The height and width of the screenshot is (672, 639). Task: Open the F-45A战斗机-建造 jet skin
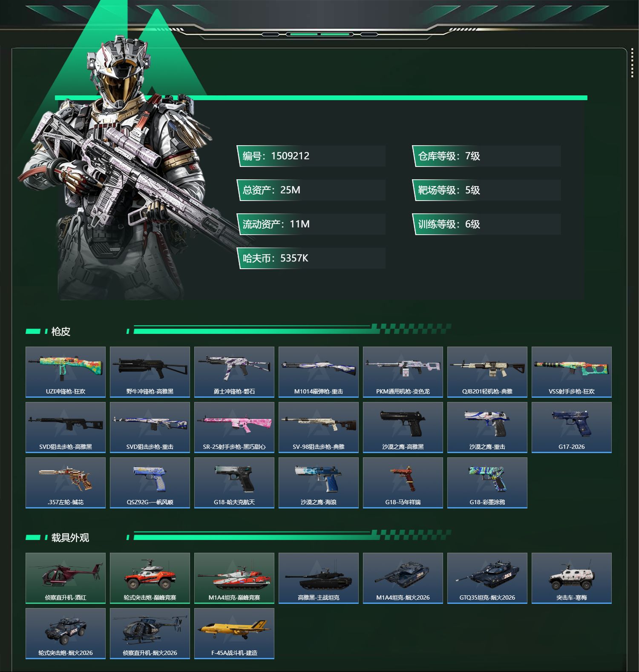[234, 634]
